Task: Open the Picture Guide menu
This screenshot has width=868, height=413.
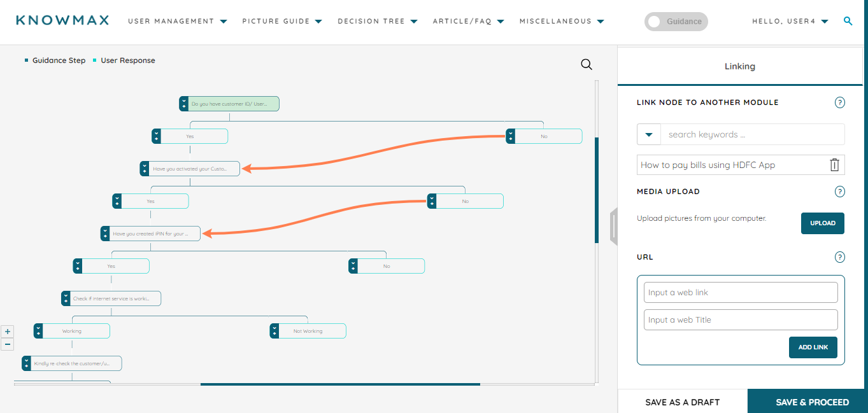Action: tap(282, 21)
